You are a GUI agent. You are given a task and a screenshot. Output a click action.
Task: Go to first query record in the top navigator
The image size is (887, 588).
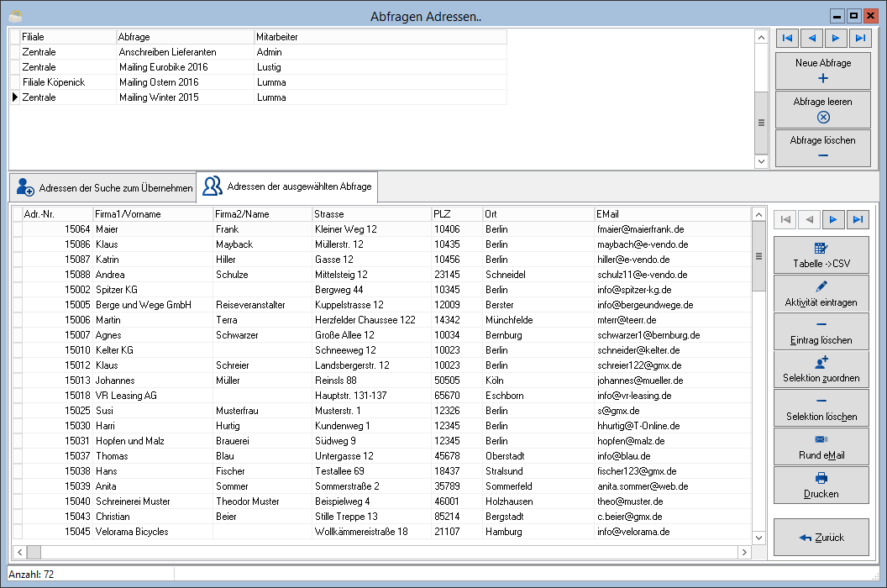point(787,38)
